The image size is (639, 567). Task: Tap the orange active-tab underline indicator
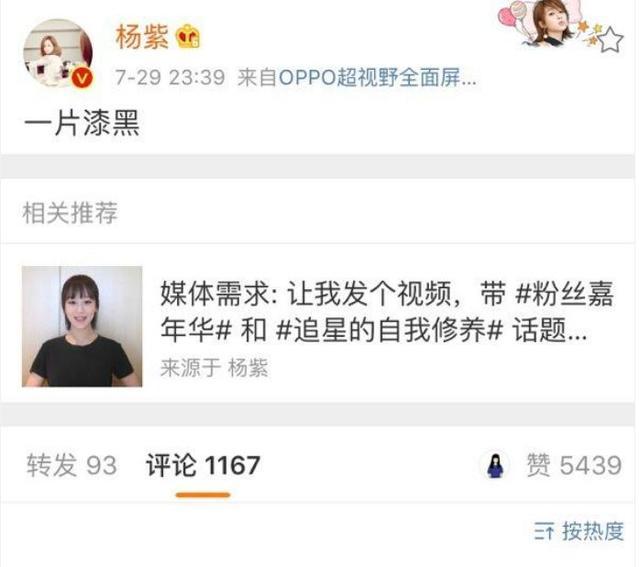[203, 495]
